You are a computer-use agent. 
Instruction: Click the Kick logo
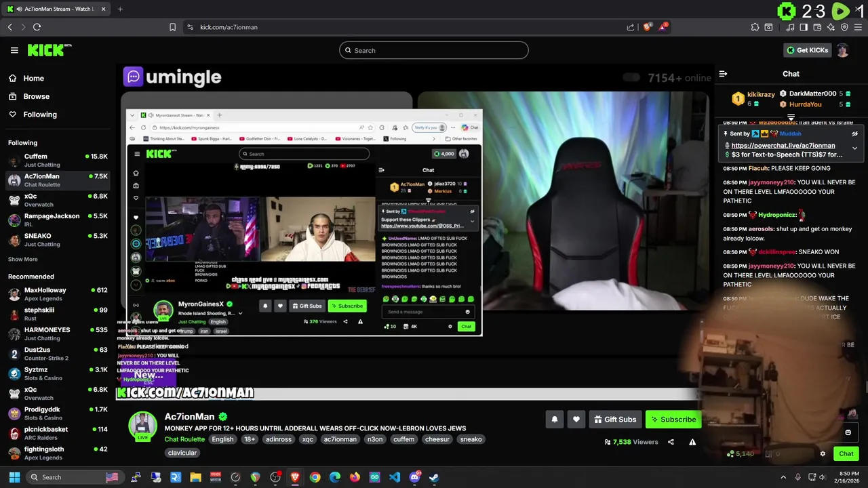50,50
